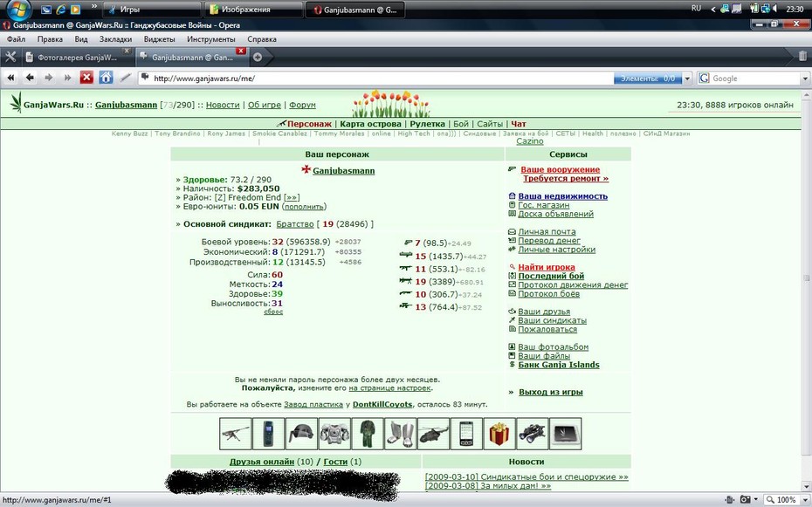
Task: Open the closed tabs trash icon
Action: click(802, 57)
